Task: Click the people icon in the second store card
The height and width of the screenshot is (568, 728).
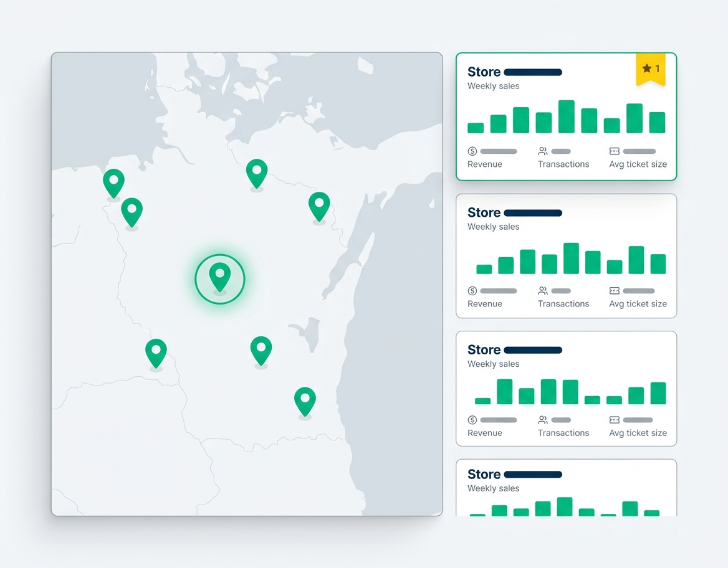Action: point(543,291)
